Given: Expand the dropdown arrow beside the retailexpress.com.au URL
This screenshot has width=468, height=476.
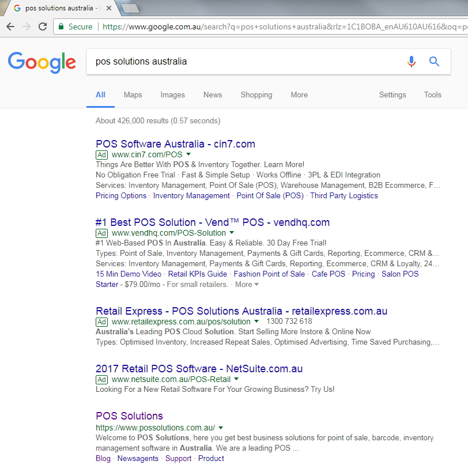Looking at the screenshot, I should (256, 321).
